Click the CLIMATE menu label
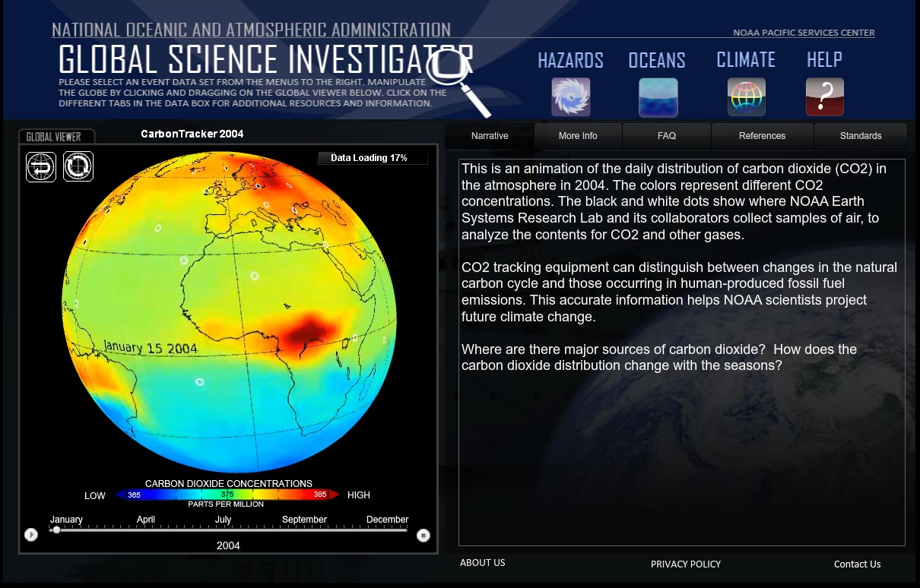Screen dimensions: 920x588 [x=746, y=60]
